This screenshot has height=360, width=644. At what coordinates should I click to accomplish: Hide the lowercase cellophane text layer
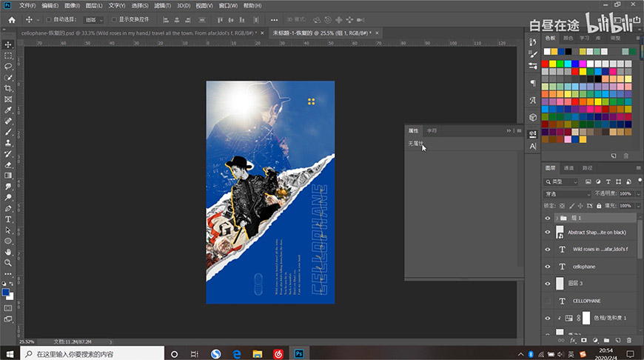[x=548, y=267]
